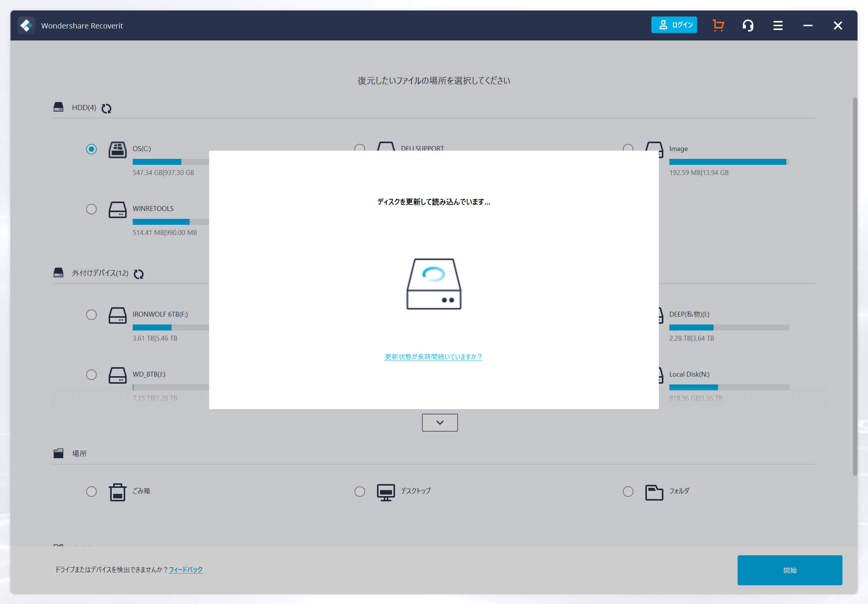Click the Wondershare Recoverit logo icon

(x=26, y=25)
